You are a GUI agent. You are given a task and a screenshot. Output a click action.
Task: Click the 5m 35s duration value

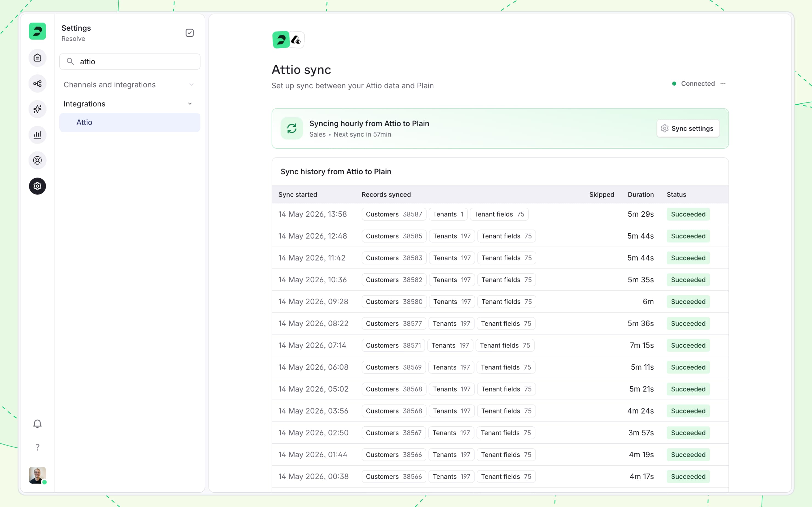(x=641, y=280)
